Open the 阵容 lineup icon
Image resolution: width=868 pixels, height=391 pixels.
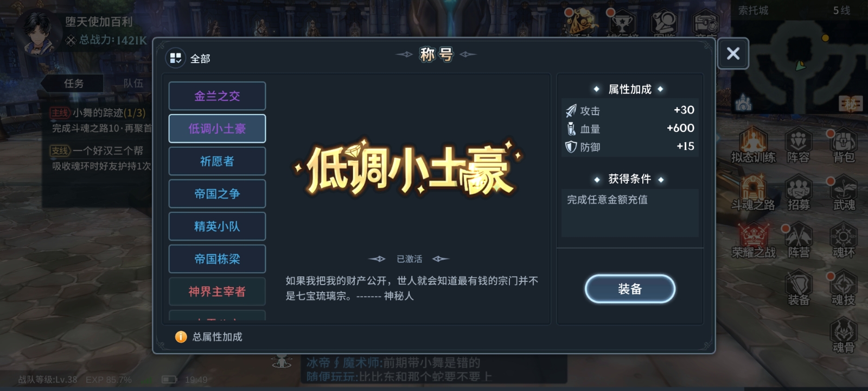pyautogui.click(x=798, y=146)
